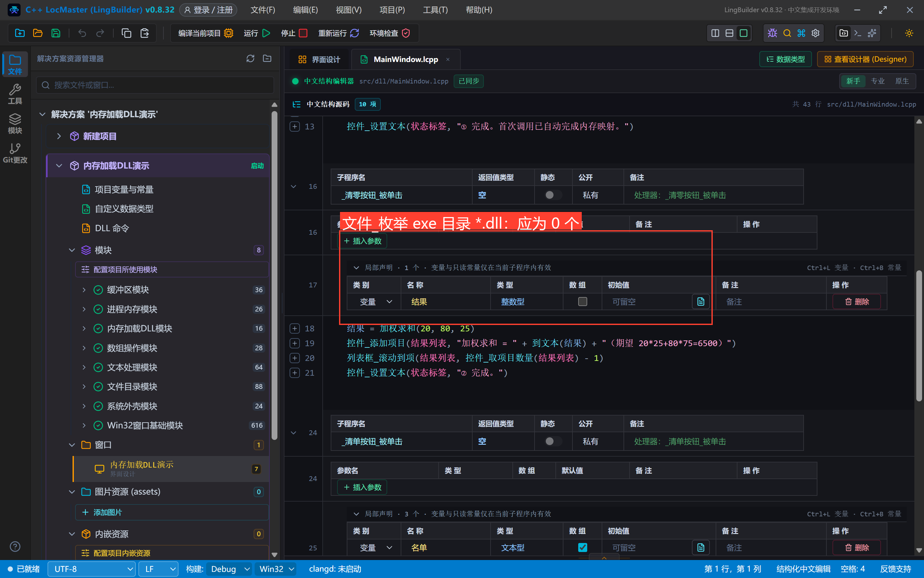Open the settings gear icon in toolbar
Viewport: 924px width, 578px height.
(815, 33)
